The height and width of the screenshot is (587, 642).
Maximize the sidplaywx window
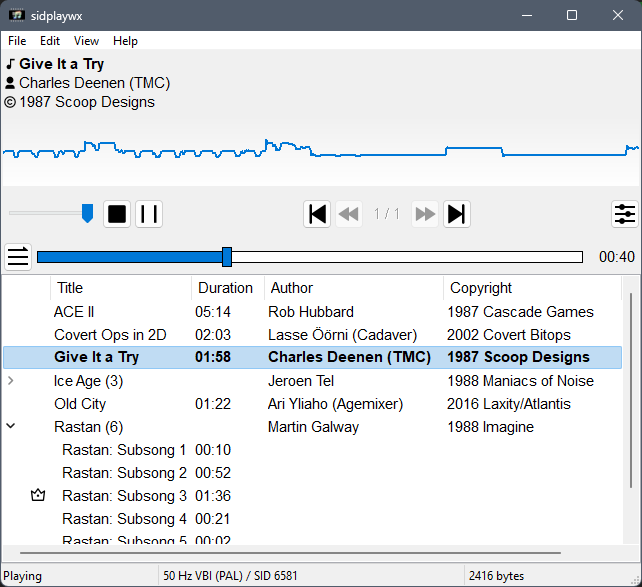pos(572,16)
